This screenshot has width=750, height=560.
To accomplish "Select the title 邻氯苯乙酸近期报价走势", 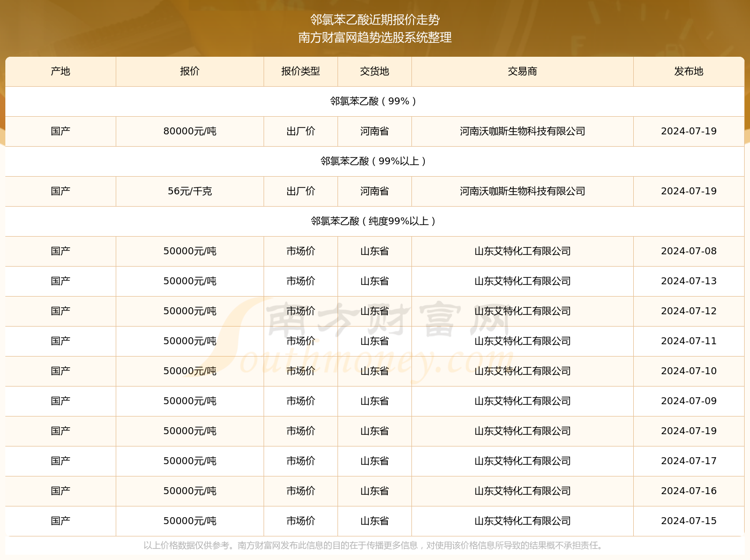I will tap(375, 20).
